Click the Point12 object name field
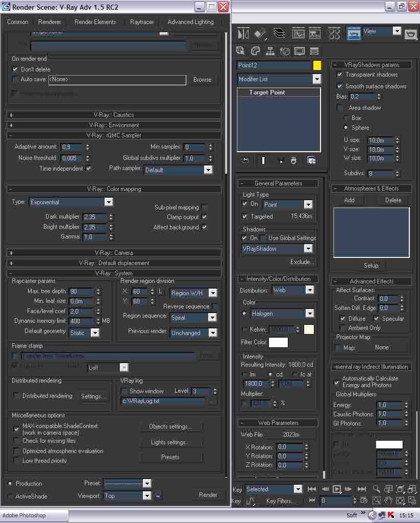420x523 pixels. click(274, 65)
